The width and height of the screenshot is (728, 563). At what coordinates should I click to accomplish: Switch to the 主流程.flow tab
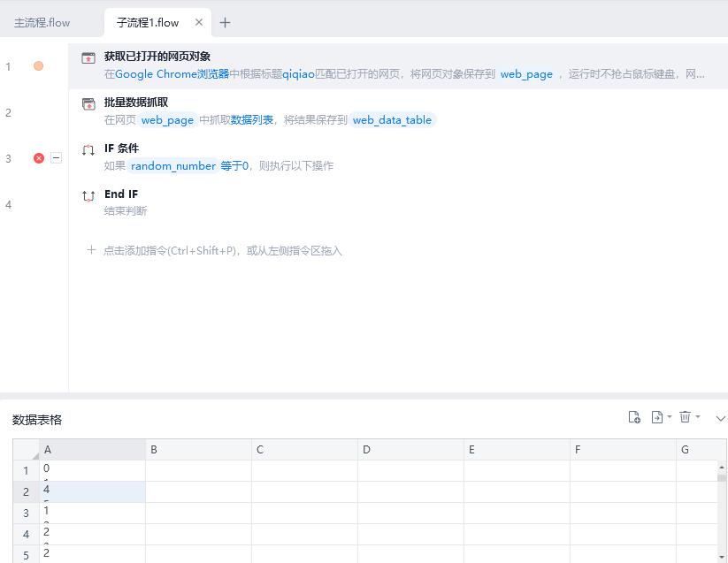(42, 23)
